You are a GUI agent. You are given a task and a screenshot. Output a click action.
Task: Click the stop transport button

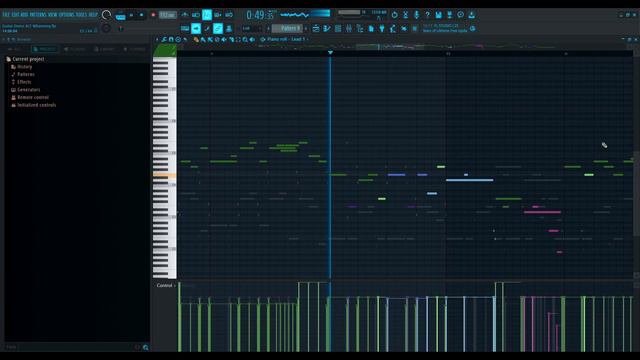tap(142, 15)
